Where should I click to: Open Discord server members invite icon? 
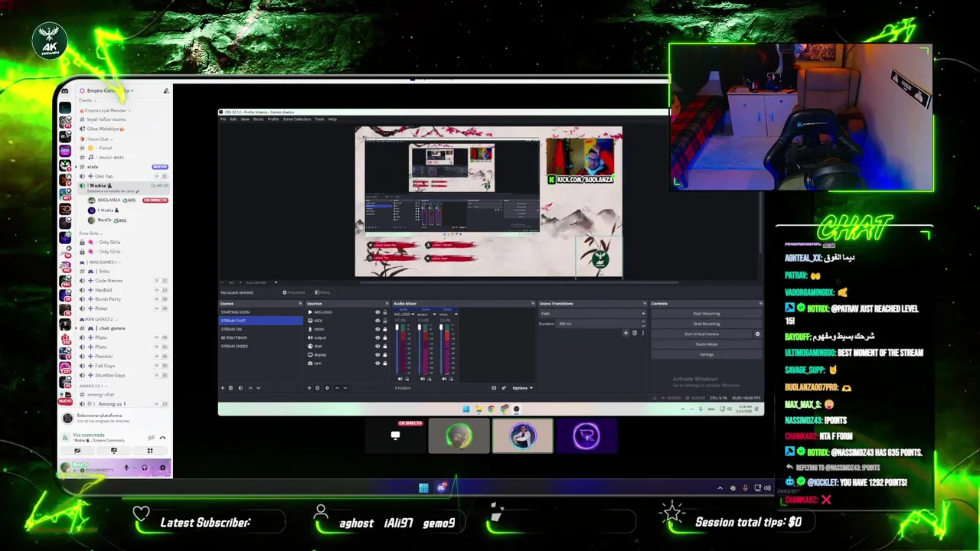click(x=166, y=91)
